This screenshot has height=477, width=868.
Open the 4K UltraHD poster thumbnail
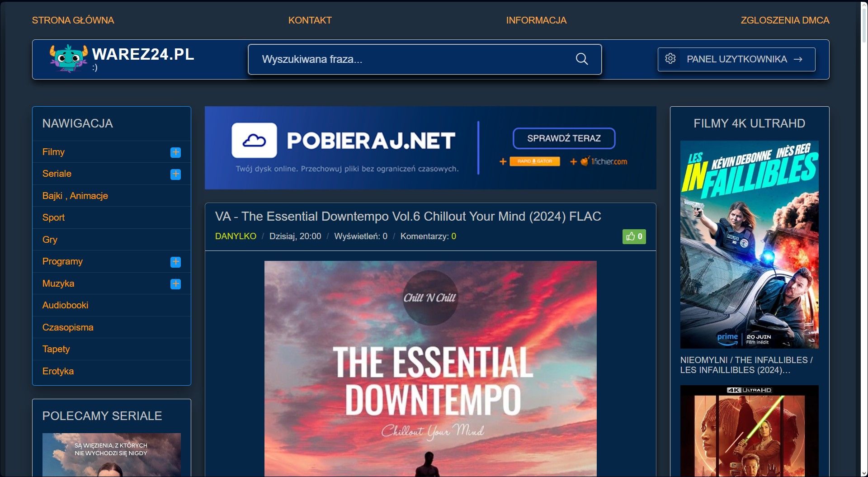coord(749,430)
